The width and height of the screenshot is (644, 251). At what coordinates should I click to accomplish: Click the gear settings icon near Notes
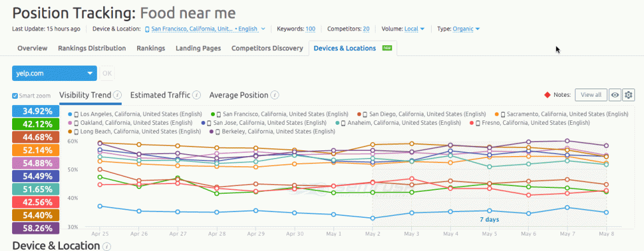pos(629,95)
